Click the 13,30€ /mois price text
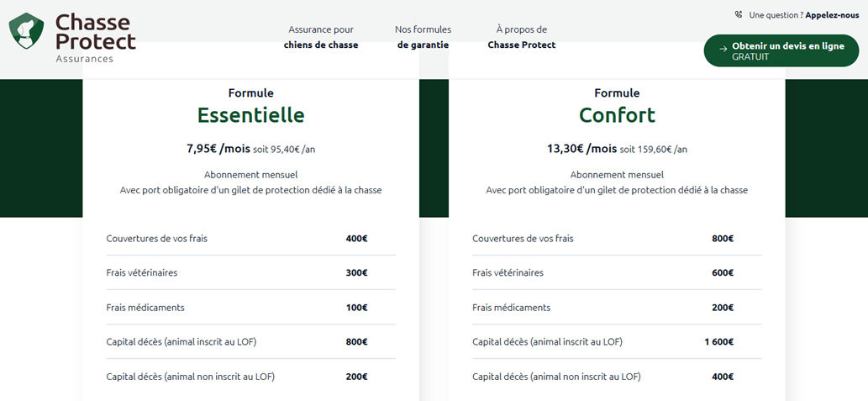Screen dimensions: 868x401 [x=581, y=149]
